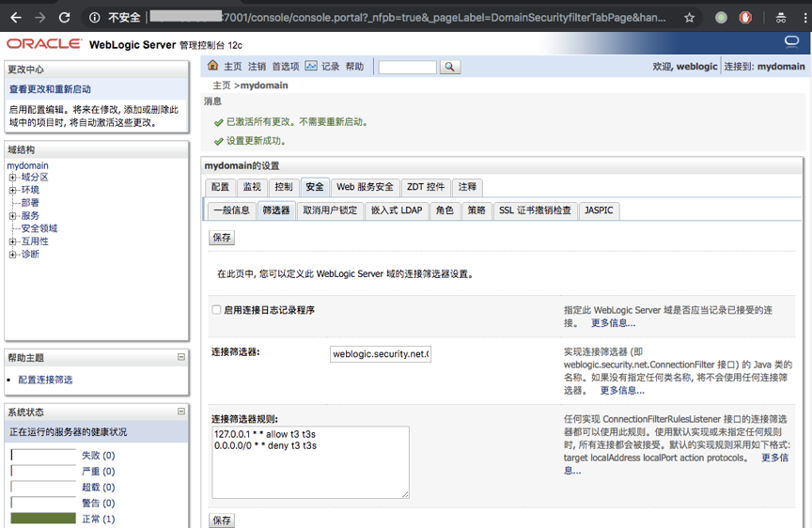This screenshot has width=812, height=528.
Task: Reload the page with the refresh icon
Action: (64, 18)
